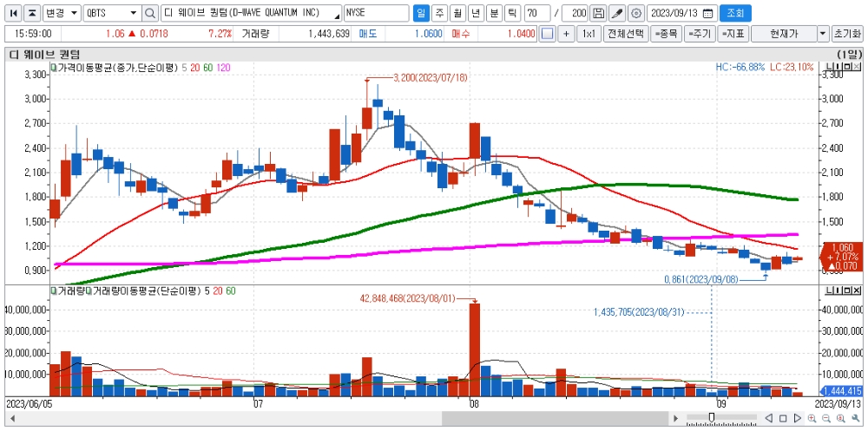Open the D-WAVE QUANTUM INC name dropdown
Viewport: 868px width, 431px height.
337,15
